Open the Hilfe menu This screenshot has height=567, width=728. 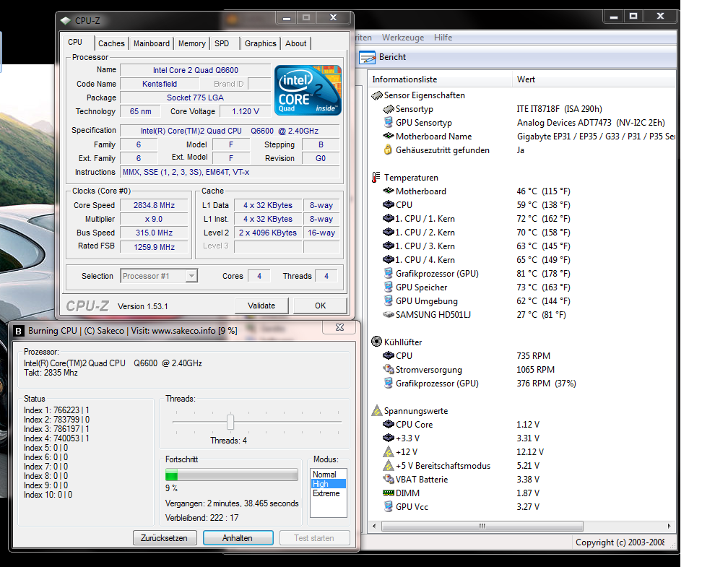coord(443,38)
